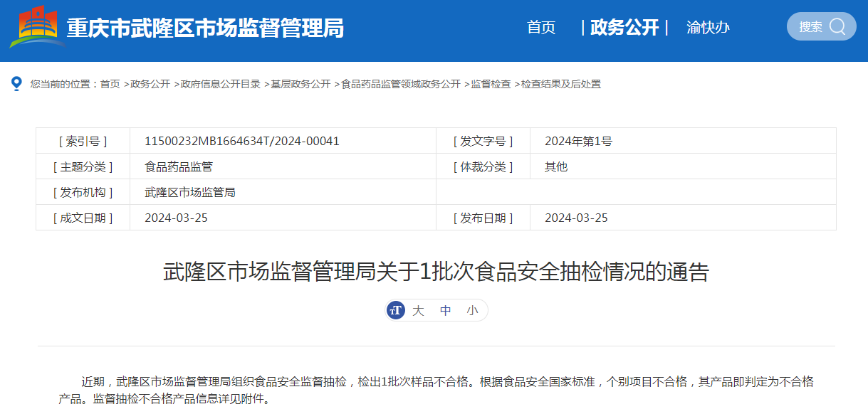Open 首页 in top navigation

(541, 28)
